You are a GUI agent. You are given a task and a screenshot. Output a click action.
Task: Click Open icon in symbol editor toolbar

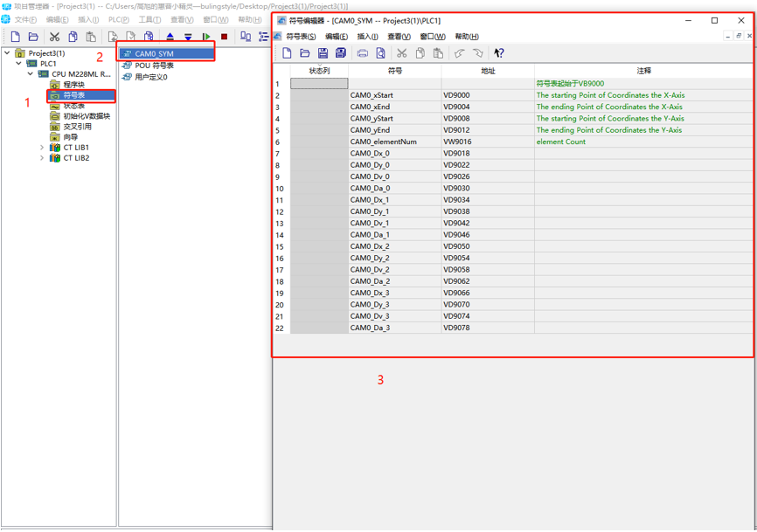pyautogui.click(x=304, y=53)
